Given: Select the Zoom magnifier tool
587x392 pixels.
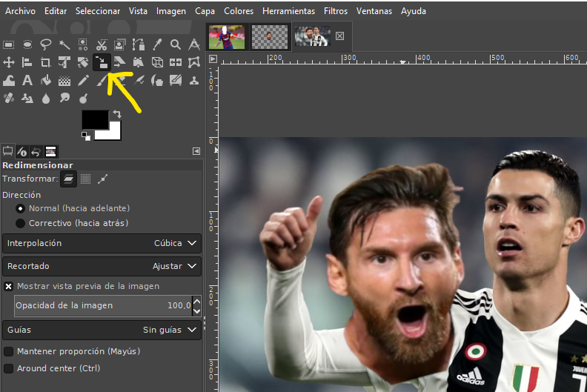Looking at the screenshot, I should coord(176,44).
